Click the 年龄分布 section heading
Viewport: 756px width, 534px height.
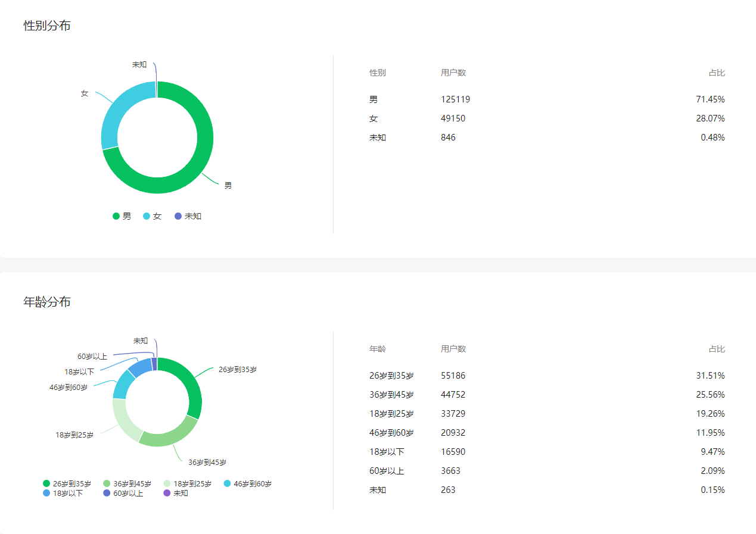[47, 302]
